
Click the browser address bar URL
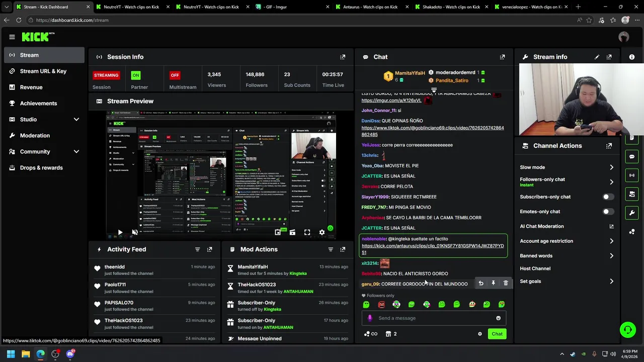[72, 20]
